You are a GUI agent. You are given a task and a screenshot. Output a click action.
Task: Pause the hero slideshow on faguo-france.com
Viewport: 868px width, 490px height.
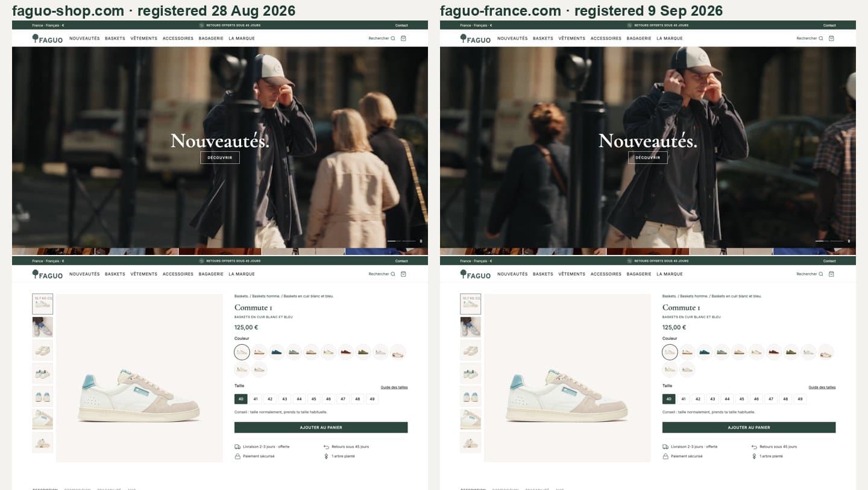pyautogui.click(x=849, y=241)
